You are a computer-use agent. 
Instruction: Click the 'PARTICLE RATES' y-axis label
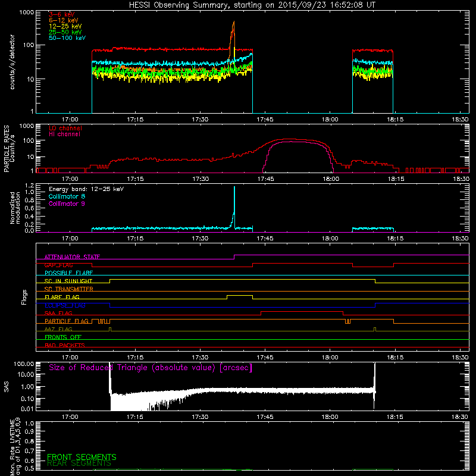click(x=7, y=149)
